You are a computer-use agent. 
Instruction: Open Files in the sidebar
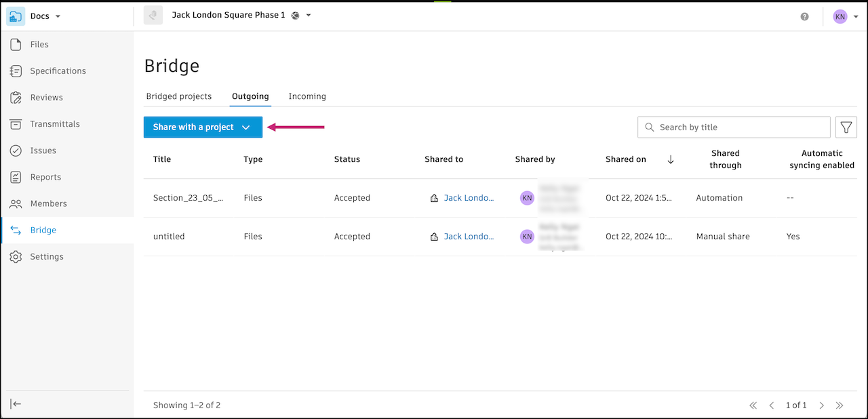(x=39, y=44)
